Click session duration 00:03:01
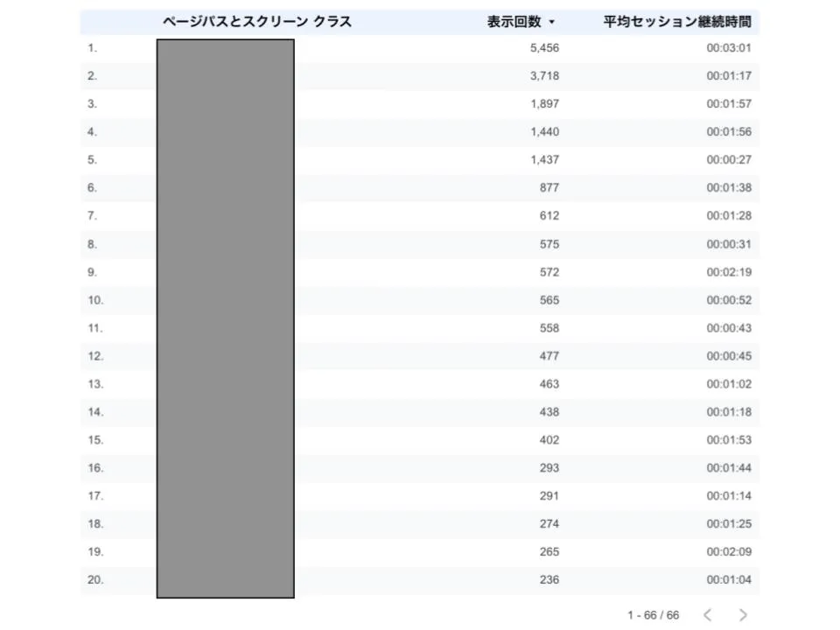 click(729, 47)
